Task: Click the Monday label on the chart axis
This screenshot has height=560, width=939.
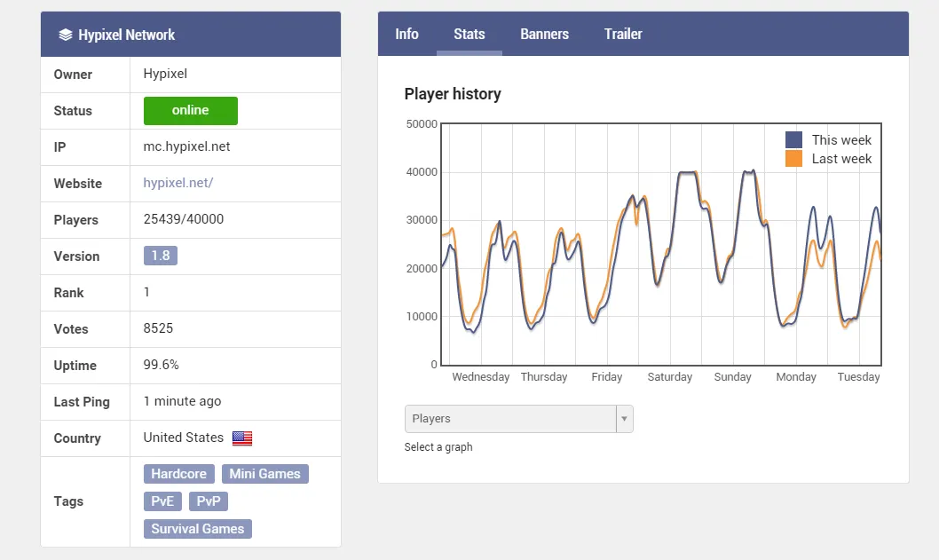Action: coord(796,376)
